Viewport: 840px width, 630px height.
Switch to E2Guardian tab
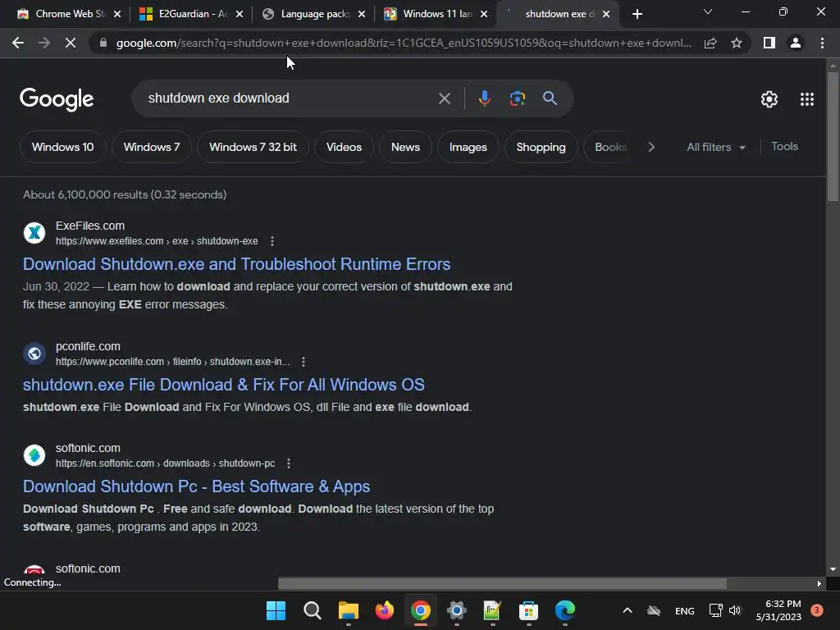pos(189,14)
